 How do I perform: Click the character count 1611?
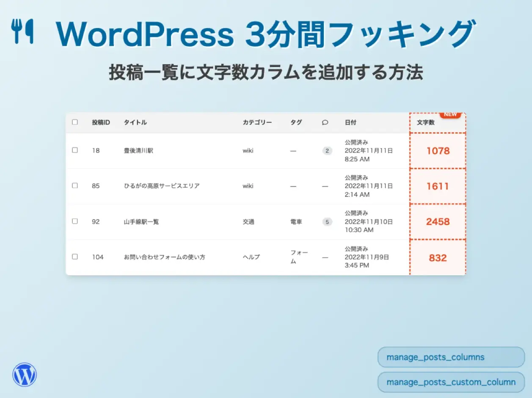(438, 186)
